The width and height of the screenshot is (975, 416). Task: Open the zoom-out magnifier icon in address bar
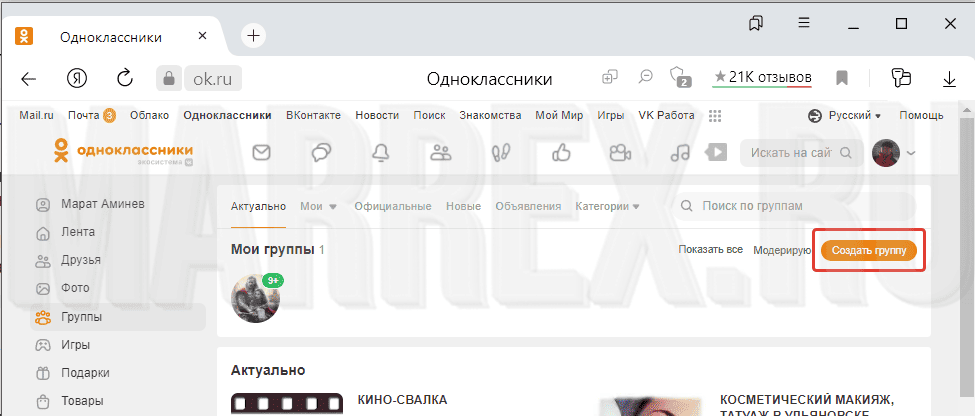(646, 77)
